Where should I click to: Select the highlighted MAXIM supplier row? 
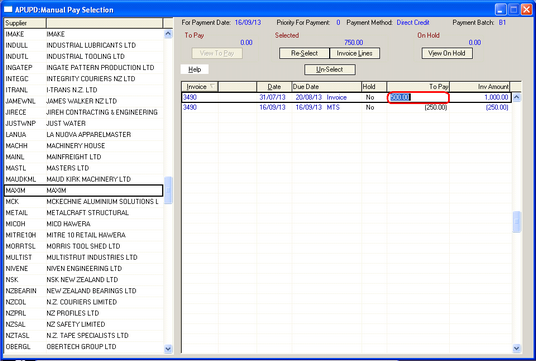coord(83,190)
